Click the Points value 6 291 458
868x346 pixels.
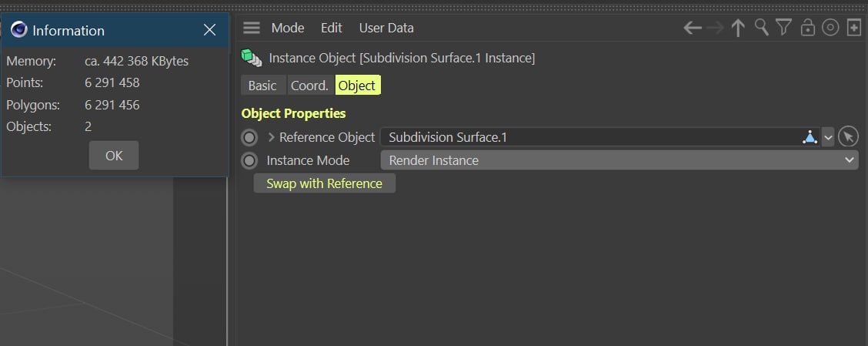tap(112, 83)
